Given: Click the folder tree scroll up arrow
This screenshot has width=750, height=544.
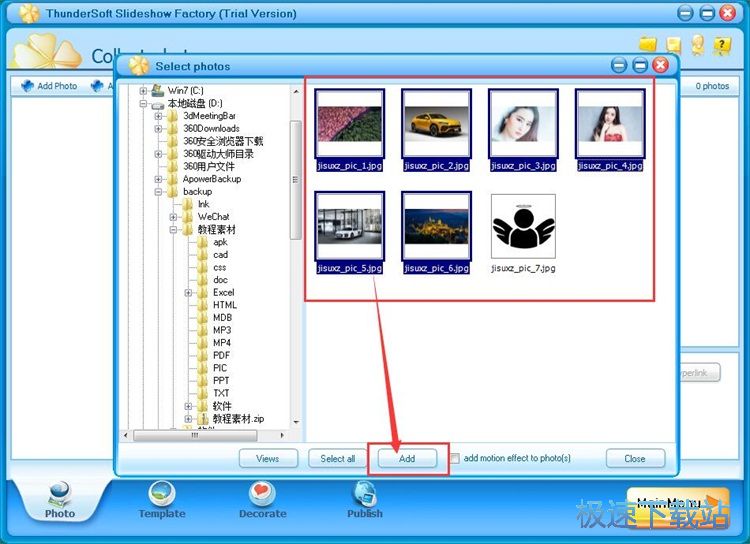Looking at the screenshot, I should coord(296,91).
